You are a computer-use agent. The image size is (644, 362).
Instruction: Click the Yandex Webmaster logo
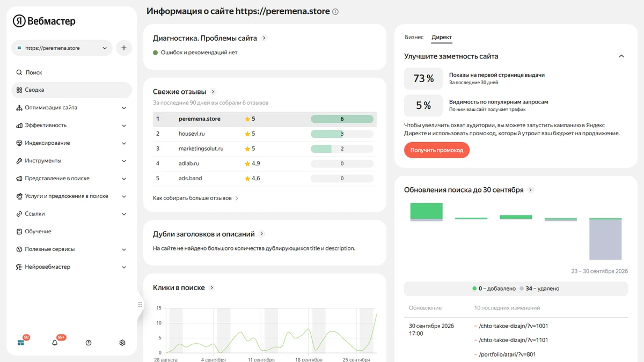click(44, 21)
